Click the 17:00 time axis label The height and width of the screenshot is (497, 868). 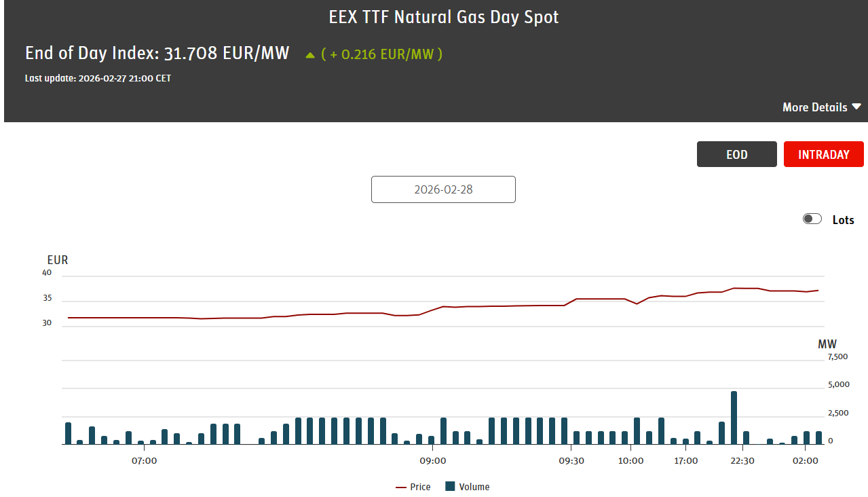[x=686, y=461]
